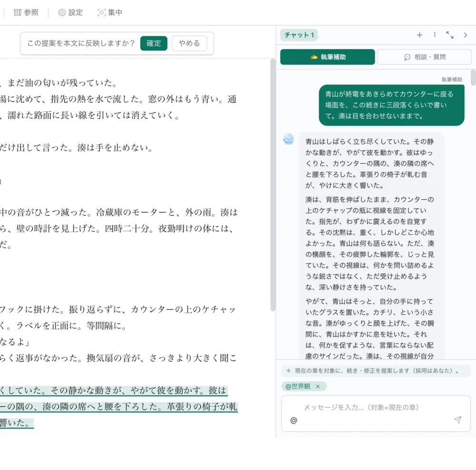Viewport: 476px width, 470px height.
Task: Click assistant paragraph starting やがて、青山はそっと
Action: (370, 329)
